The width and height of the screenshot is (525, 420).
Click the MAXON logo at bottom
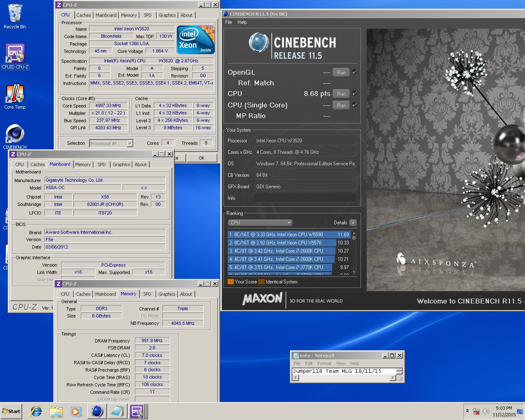[262, 299]
